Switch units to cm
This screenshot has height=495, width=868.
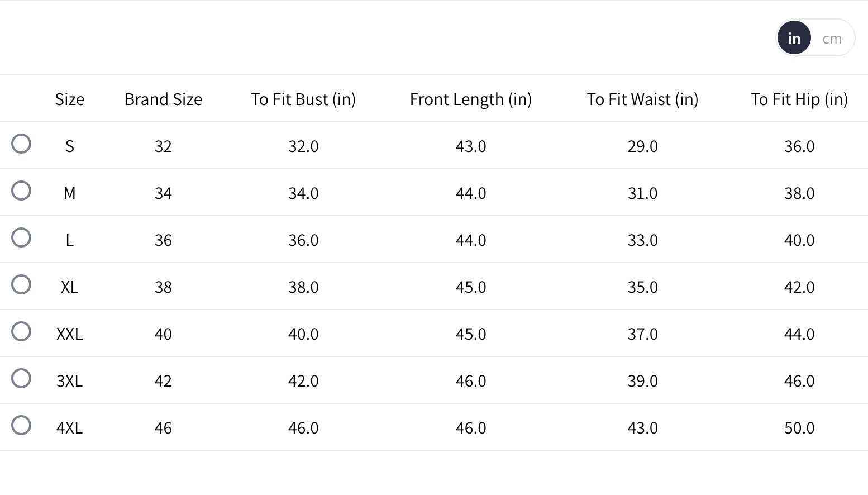point(832,38)
